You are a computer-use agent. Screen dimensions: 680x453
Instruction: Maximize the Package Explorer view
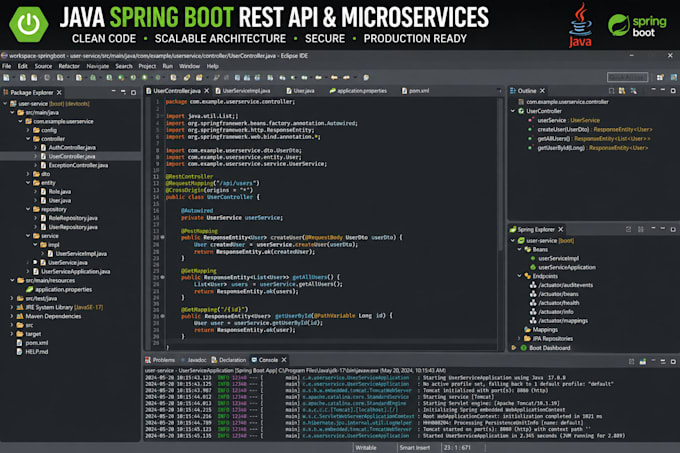point(133,92)
